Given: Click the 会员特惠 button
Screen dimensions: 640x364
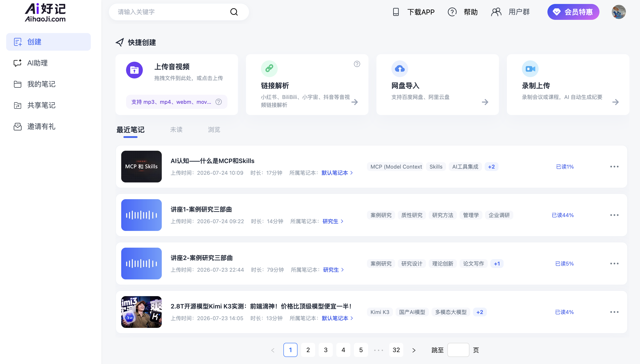Looking at the screenshot, I should pyautogui.click(x=573, y=12).
